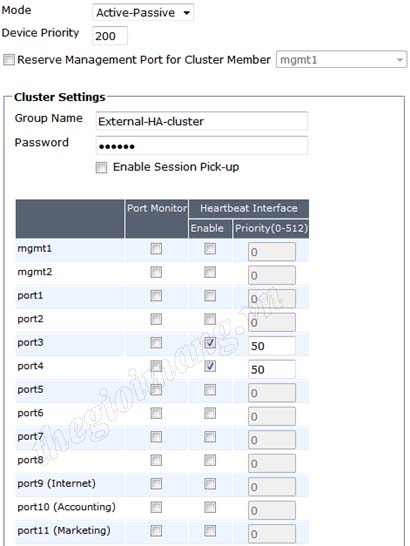410x546 pixels.
Task: Expand the mgmt1 management port dropdown
Action: [x=341, y=60]
